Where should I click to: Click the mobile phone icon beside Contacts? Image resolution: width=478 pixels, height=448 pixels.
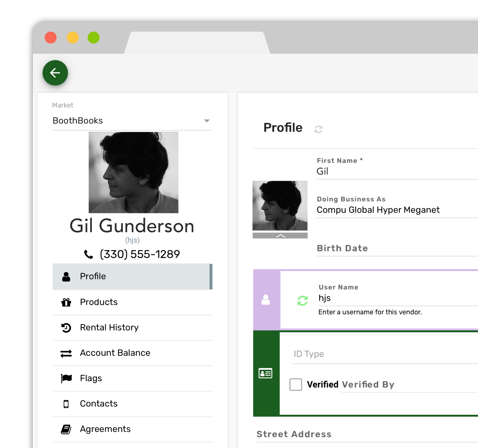66,404
